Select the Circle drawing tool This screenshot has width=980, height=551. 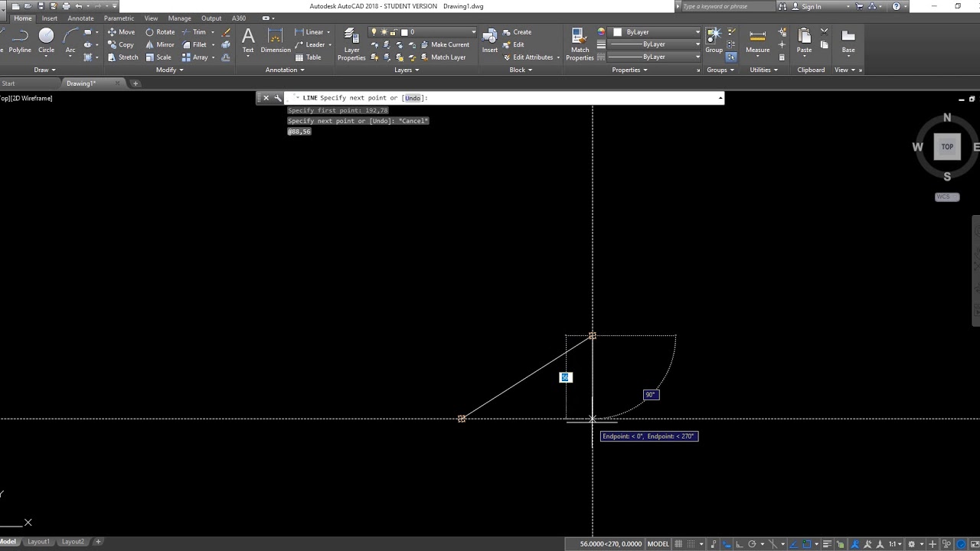click(x=47, y=40)
